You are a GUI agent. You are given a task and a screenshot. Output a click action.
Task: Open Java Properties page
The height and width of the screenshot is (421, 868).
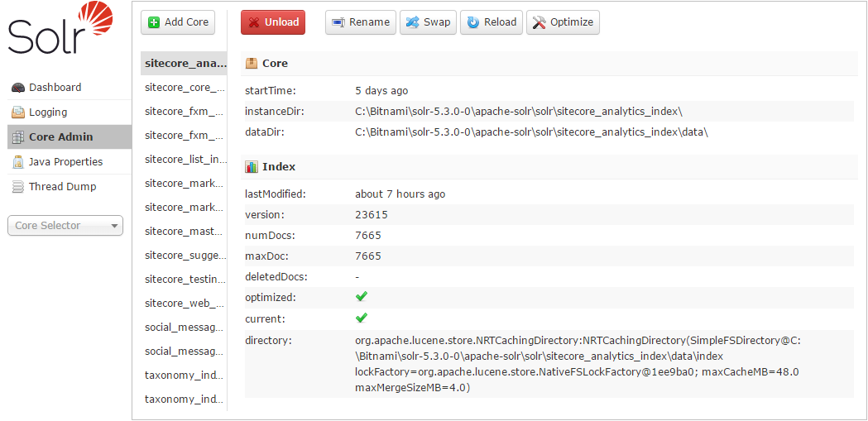70,161
